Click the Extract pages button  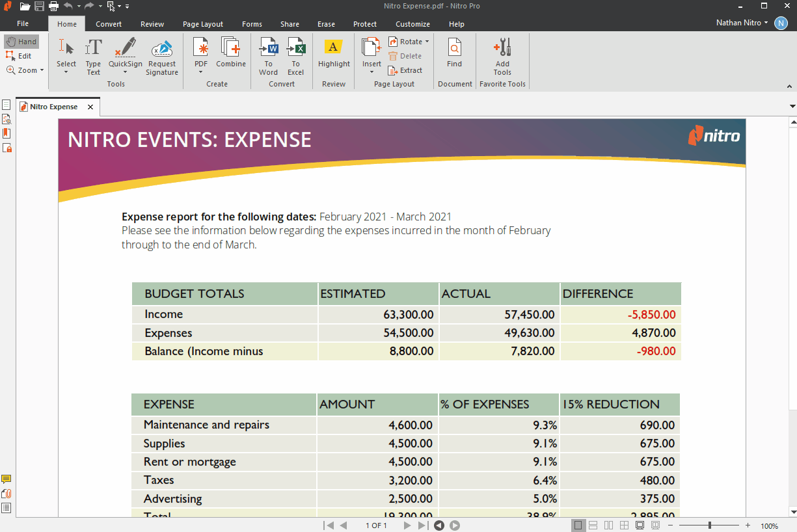[405, 70]
